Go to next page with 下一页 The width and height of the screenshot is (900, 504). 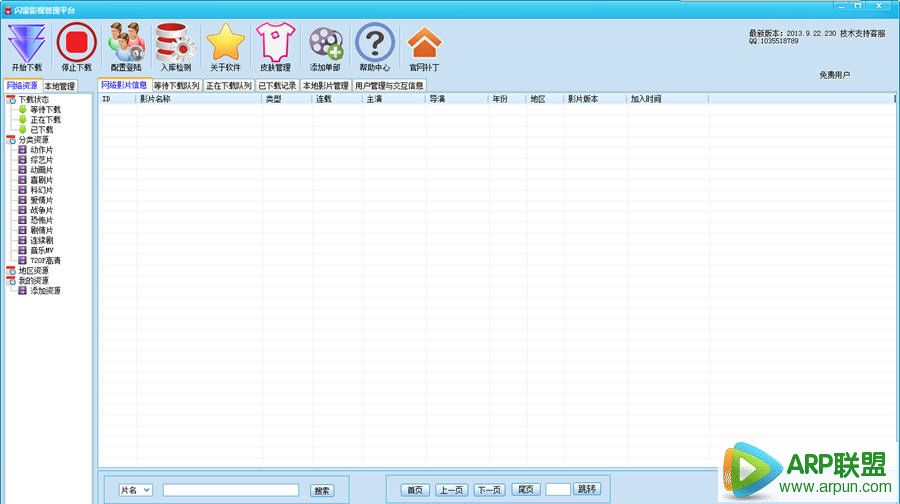489,490
